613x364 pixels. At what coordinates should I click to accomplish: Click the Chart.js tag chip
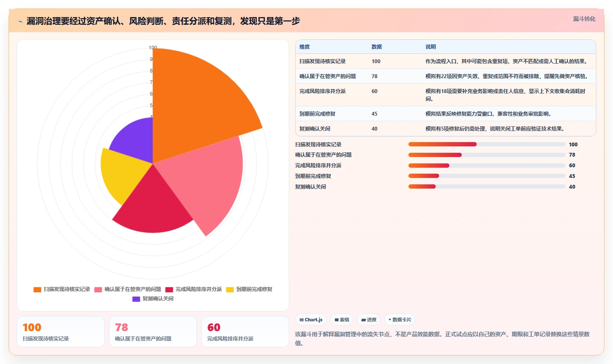tap(311, 320)
